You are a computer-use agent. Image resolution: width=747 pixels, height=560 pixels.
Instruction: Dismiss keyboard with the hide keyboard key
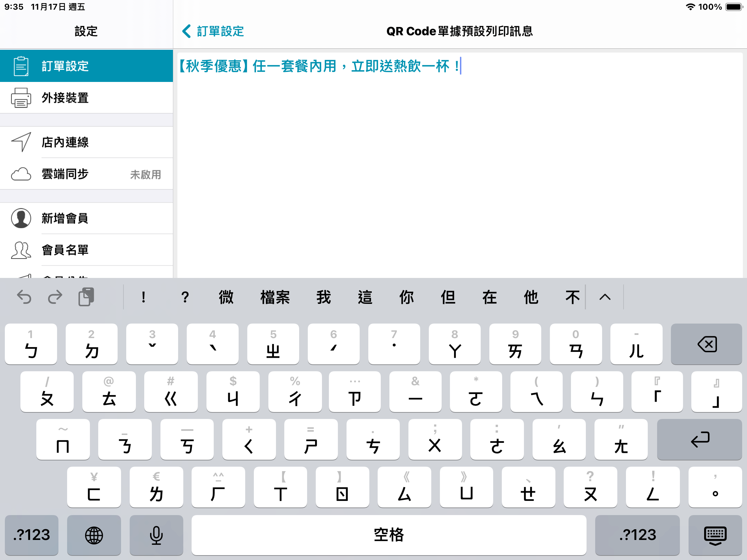[717, 535]
